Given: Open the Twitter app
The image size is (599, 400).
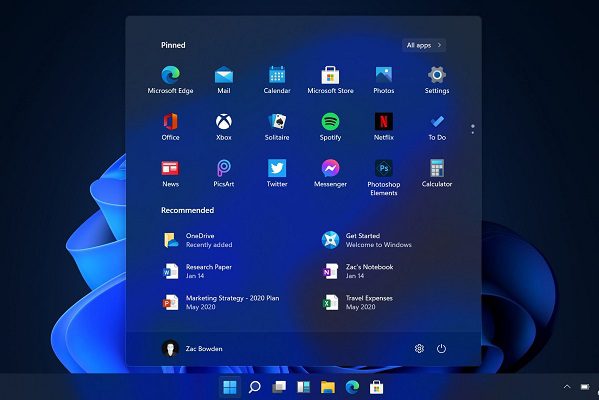Looking at the screenshot, I should pyautogui.click(x=277, y=173).
